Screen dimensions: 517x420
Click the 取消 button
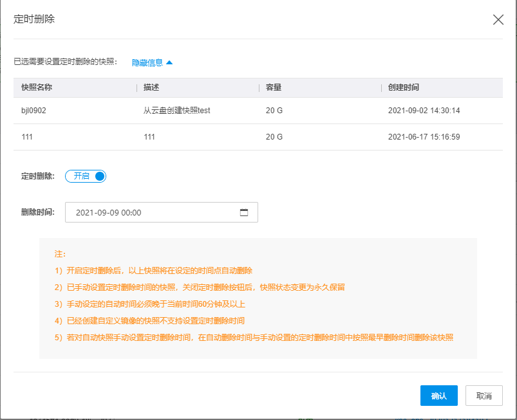(x=484, y=396)
